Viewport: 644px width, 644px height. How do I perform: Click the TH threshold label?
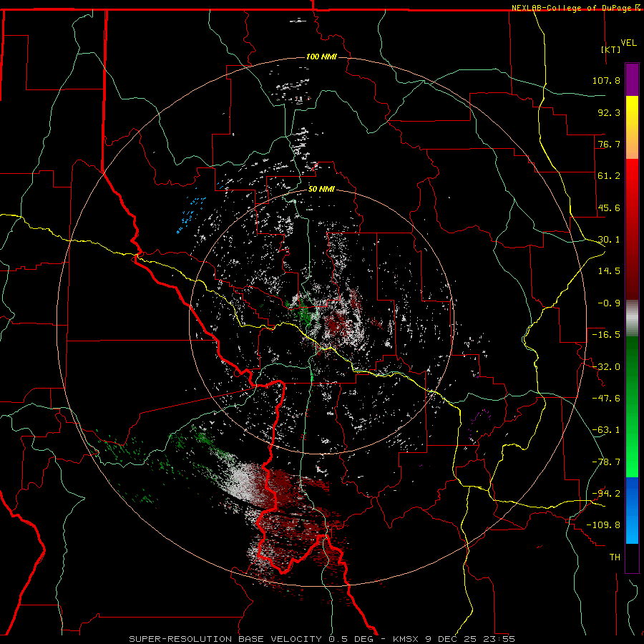(x=615, y=557)
